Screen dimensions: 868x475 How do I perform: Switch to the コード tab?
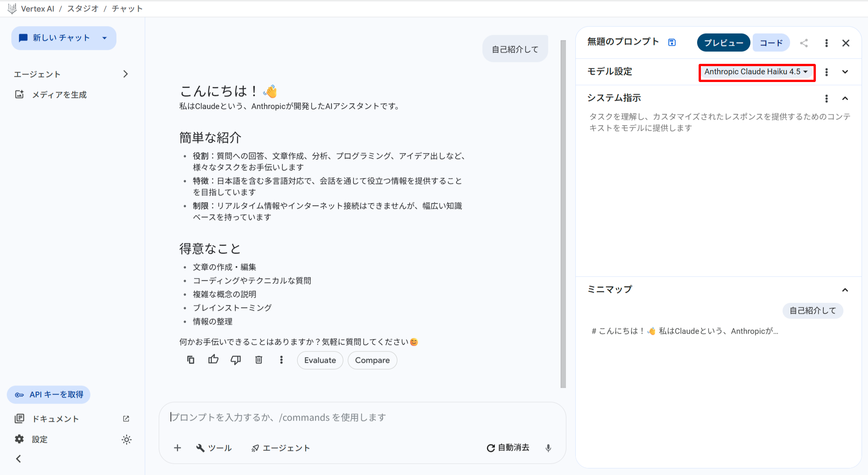770,42
